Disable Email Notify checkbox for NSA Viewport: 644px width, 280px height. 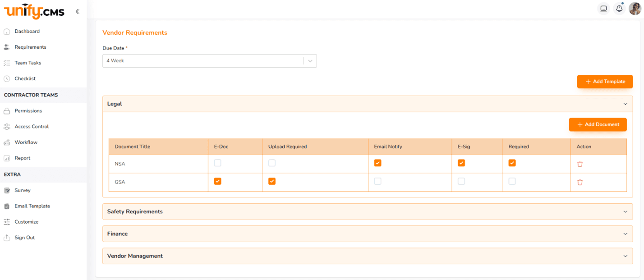(x=378, y=163)
